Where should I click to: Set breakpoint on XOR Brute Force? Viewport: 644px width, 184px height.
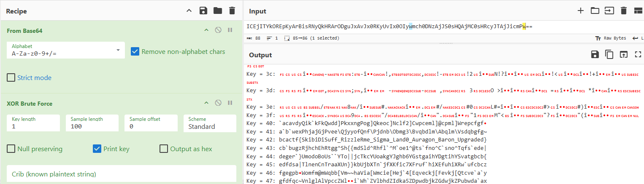click(x=230, y=103)
